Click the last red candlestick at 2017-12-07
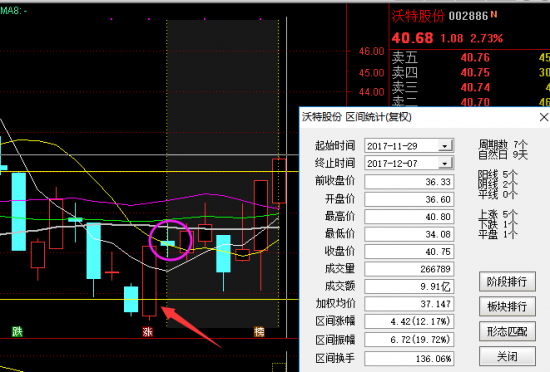550x372 pixels. pos(279,181)
